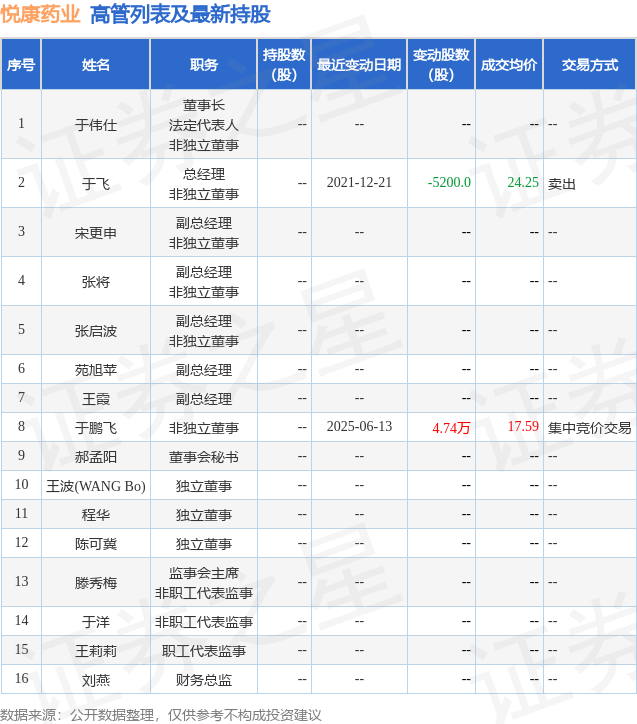Click the 变动股数(股) column header

click(x=441, y=65)
